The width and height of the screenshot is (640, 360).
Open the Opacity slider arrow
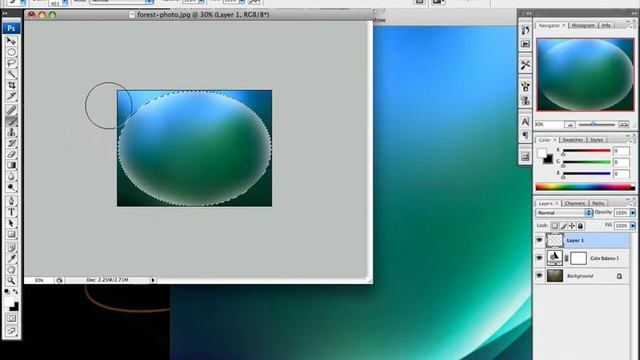point(633,213)
